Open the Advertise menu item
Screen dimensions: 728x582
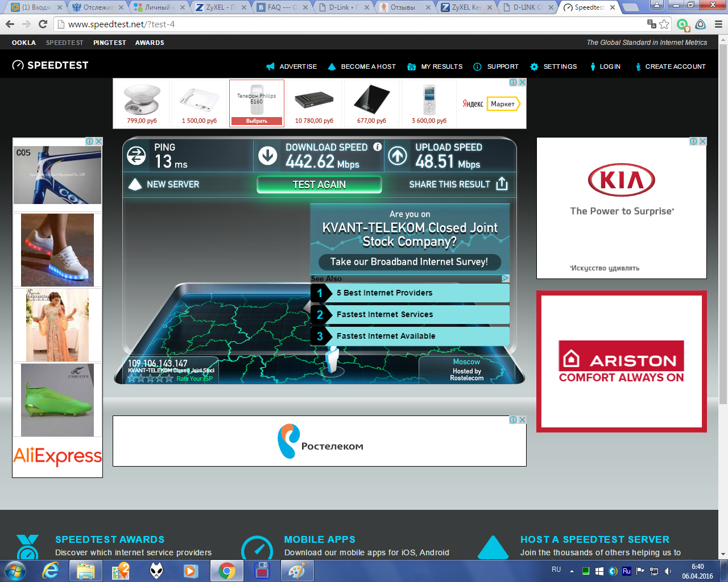(x=298, y=66)
